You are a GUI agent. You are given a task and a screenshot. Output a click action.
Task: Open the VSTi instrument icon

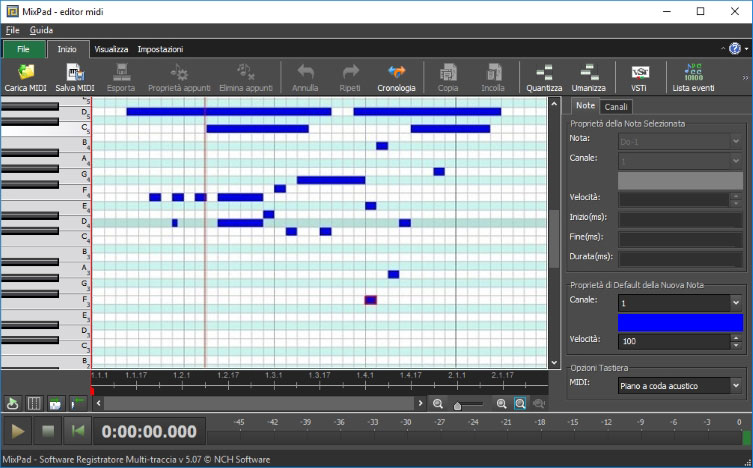coord(639,72)
